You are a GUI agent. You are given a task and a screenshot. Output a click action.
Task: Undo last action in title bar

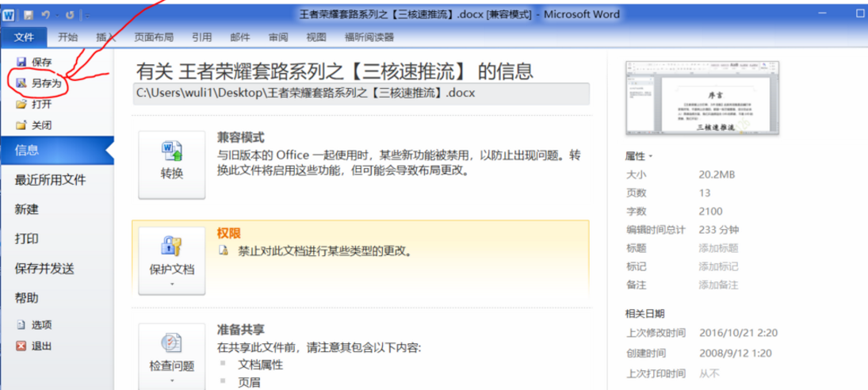point(46,14)
